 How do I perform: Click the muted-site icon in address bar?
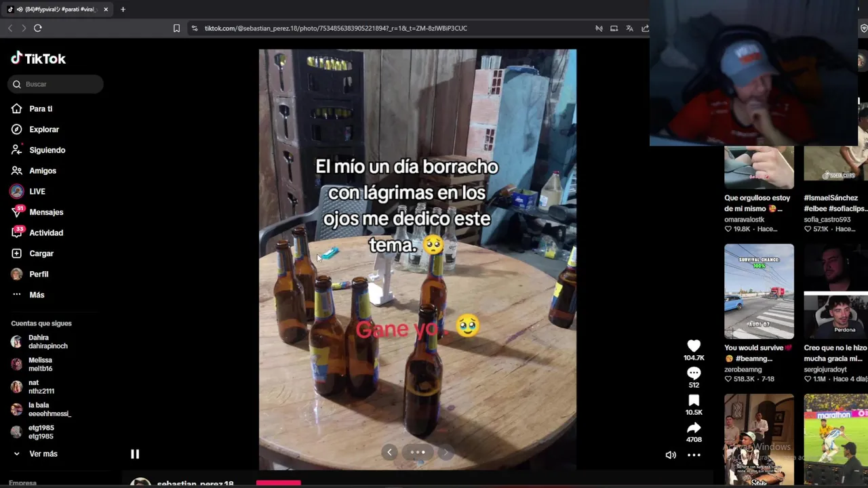tap(599, 28)
